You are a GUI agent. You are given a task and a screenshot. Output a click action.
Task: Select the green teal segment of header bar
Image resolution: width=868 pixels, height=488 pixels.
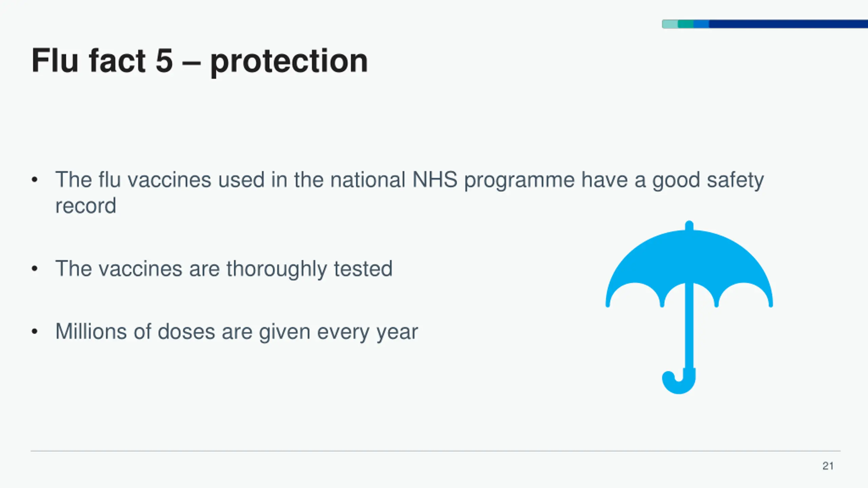(686, 24)
